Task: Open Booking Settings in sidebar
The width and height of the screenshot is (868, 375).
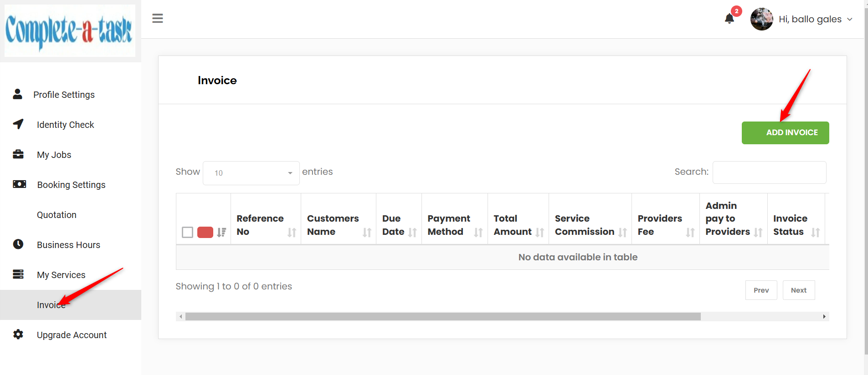Action: pyautogui.click(x=71, y=185)
